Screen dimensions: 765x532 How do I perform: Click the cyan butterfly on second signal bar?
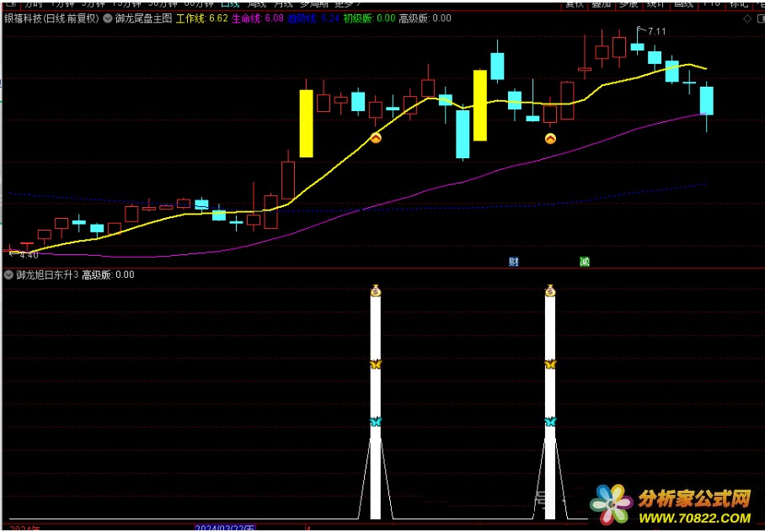pos(550,422)
